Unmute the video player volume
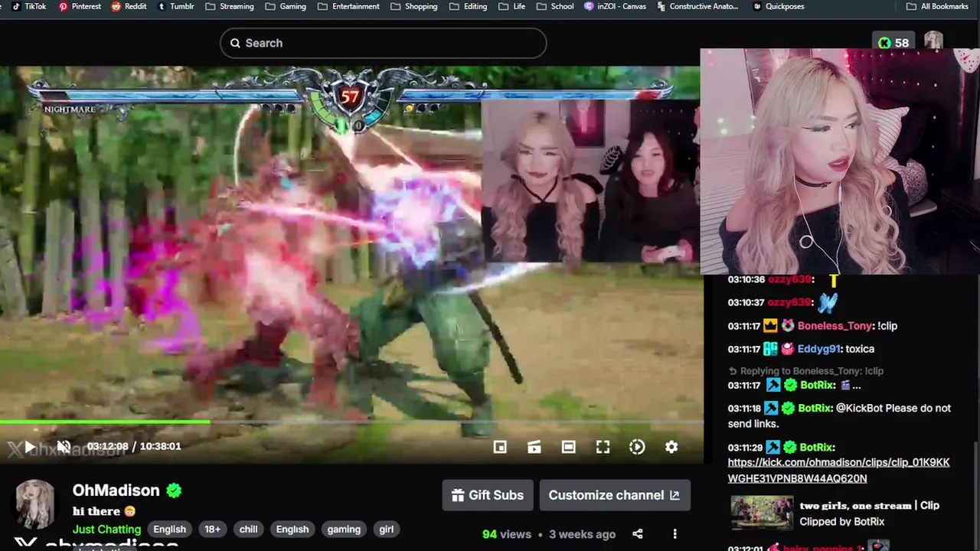 [x=64, y=447]
